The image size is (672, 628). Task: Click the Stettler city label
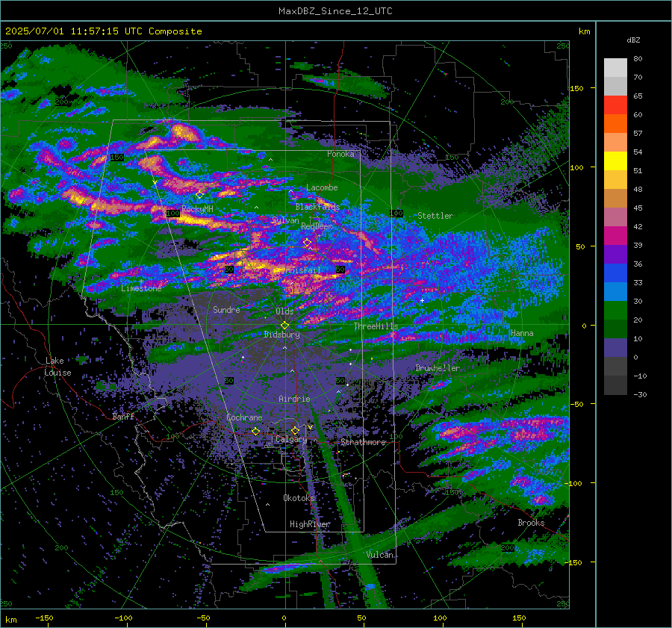click(435, 216)
